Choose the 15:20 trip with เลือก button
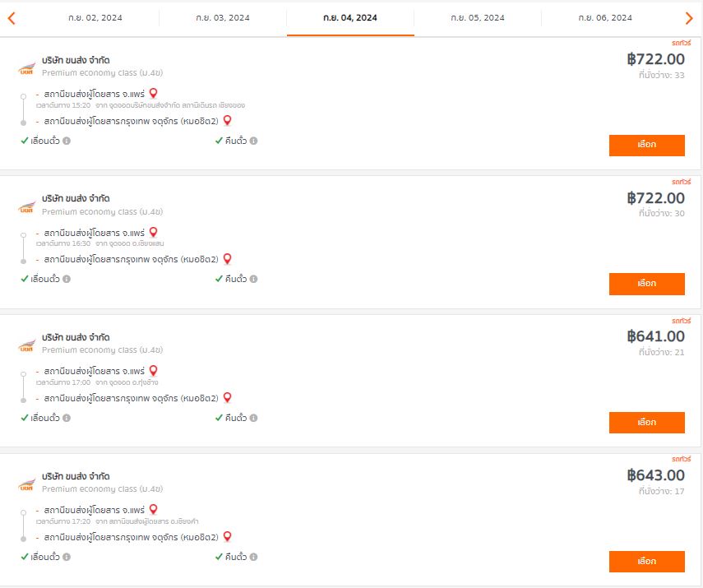 [x=646, y=146]
